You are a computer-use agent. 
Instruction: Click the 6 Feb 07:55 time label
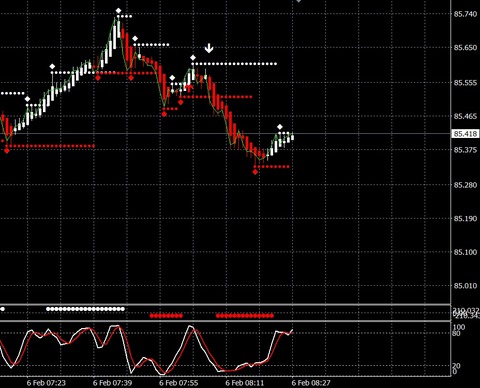179,383
